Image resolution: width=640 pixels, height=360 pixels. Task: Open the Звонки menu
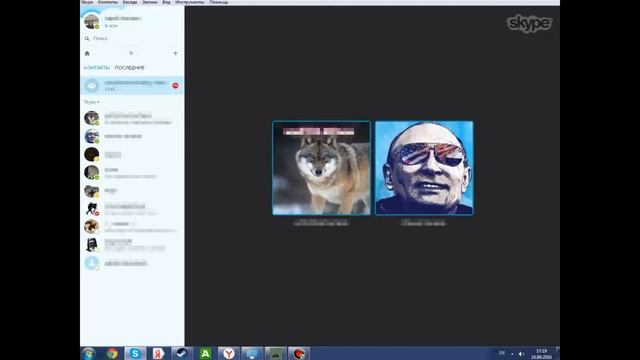[x=149, y=2]
